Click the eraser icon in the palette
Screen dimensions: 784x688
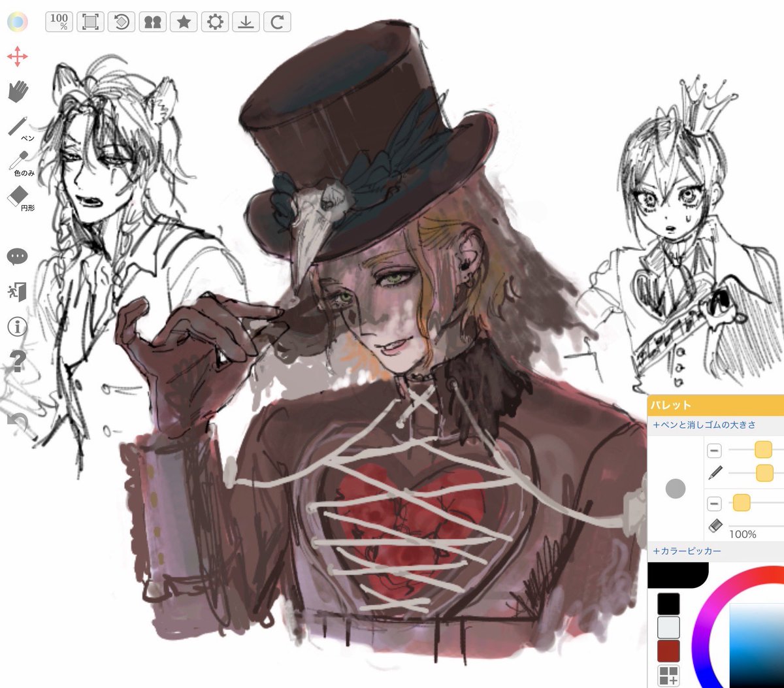715,525
